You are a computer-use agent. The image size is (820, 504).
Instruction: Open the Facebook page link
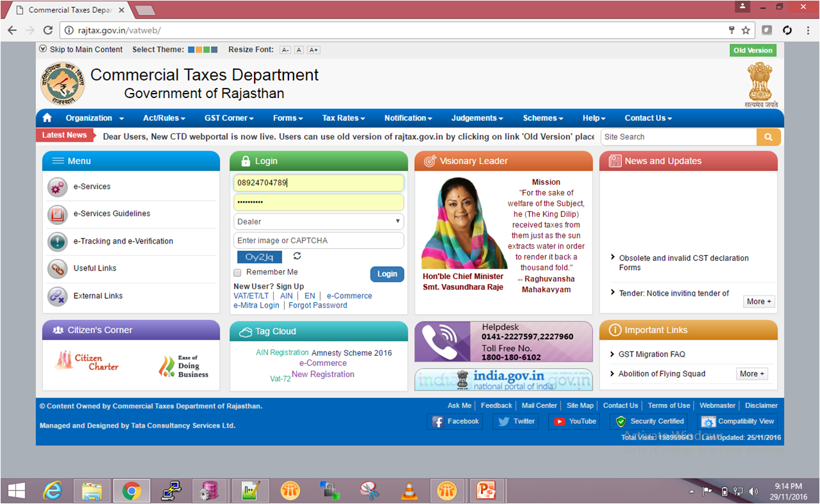click(455, 421)
